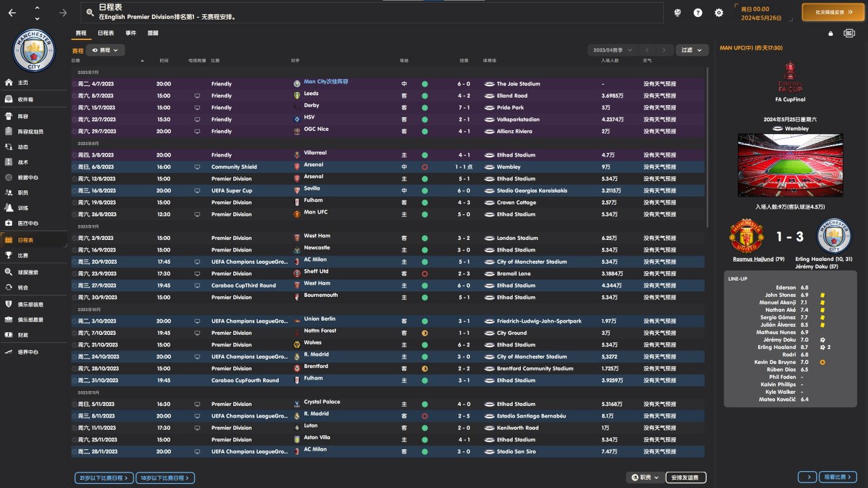The height and width of the screenshot is (488, 868).
Task: Open 数据中心 data hub in sidebar
Action: [x=34, y=178]
